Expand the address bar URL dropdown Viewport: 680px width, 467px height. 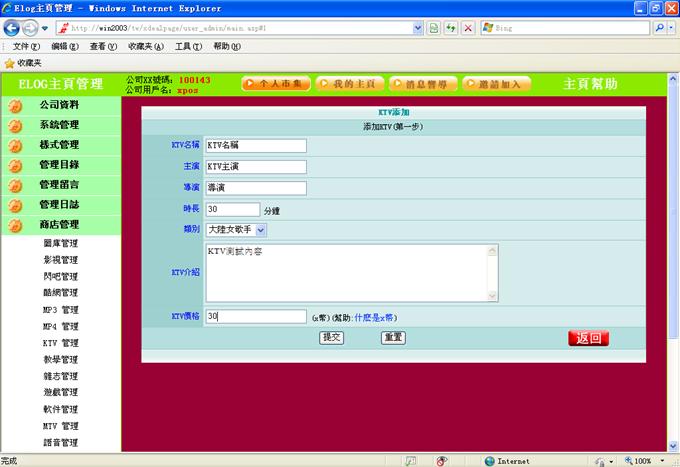[418, 28]
